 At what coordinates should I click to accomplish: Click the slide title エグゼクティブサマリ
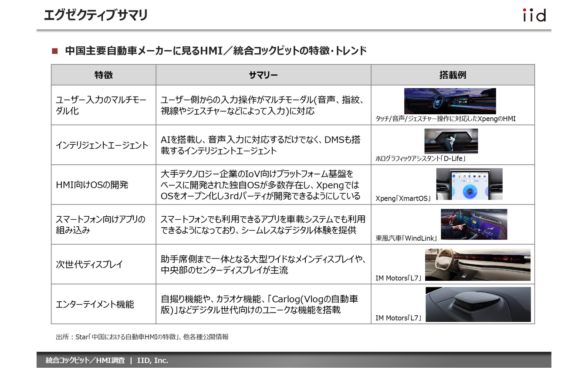[x=96, y=15]
